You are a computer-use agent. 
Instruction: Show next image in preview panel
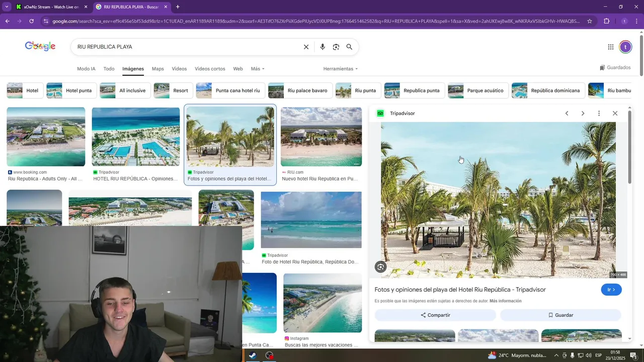[583, 113]
